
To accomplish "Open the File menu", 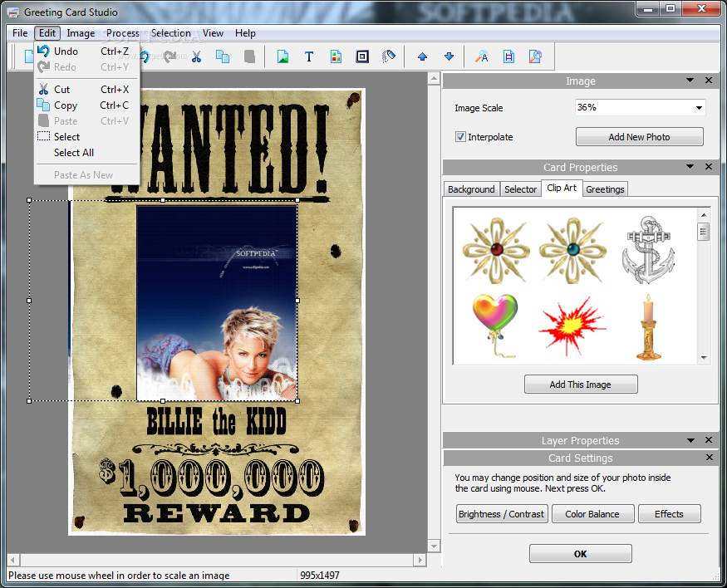I will point(20,33).
